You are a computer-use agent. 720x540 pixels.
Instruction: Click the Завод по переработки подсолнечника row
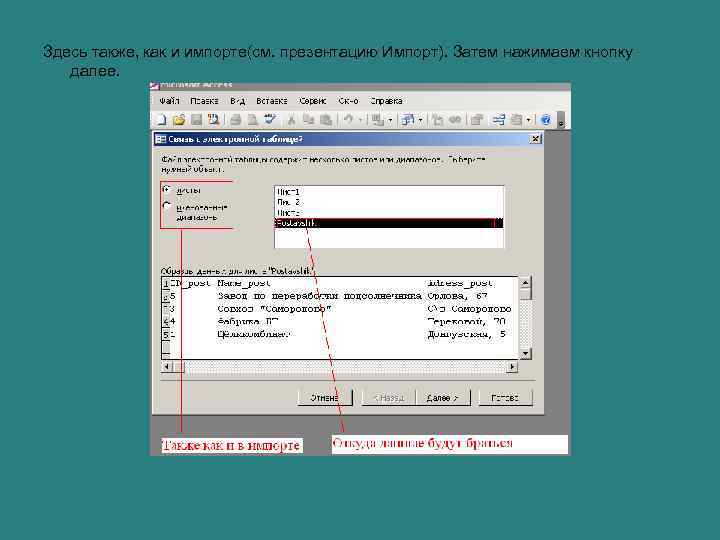coord(320,296)
